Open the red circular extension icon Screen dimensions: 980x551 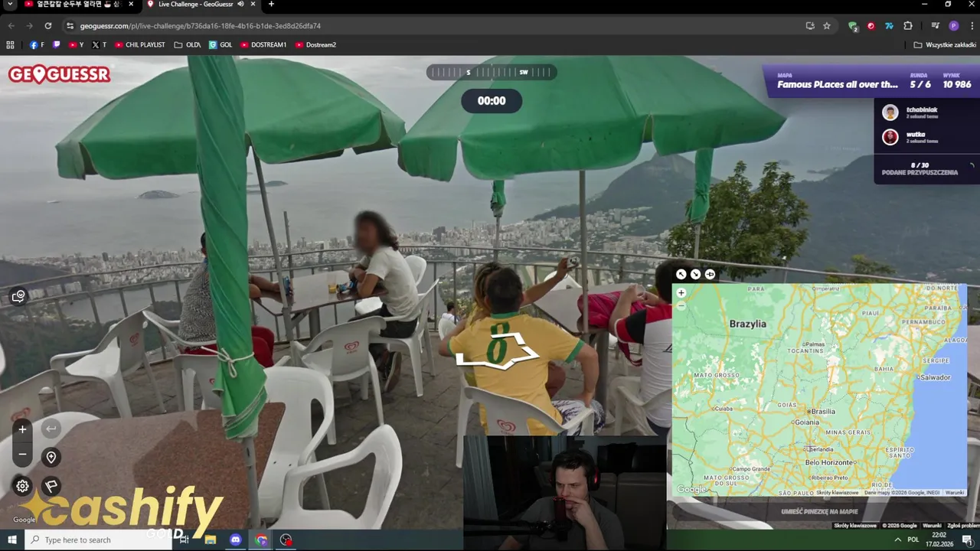pyautogui.click(x=871, y=26)
